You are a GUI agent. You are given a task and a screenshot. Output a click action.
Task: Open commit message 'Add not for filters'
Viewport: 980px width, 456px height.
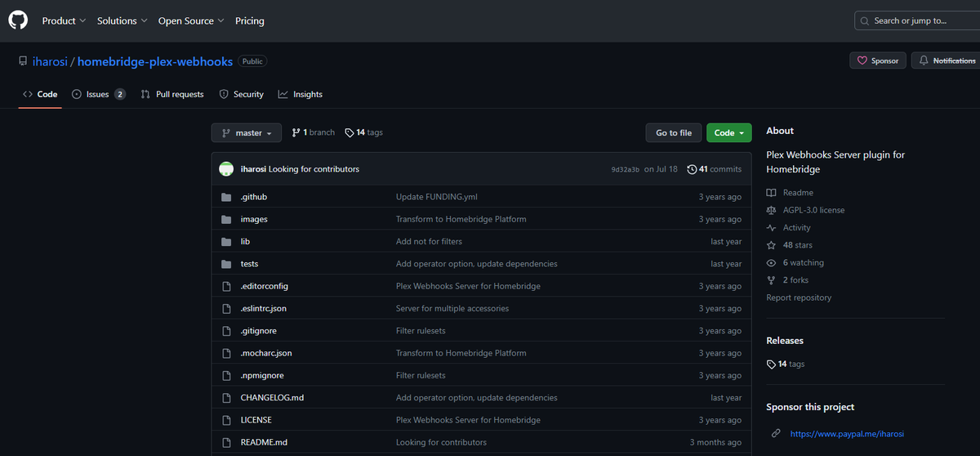click(429, 242)
